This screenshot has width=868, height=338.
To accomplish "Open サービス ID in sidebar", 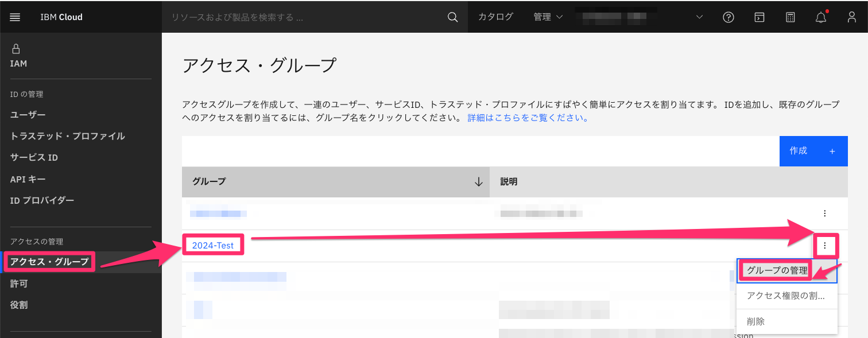I will [34, 157].
